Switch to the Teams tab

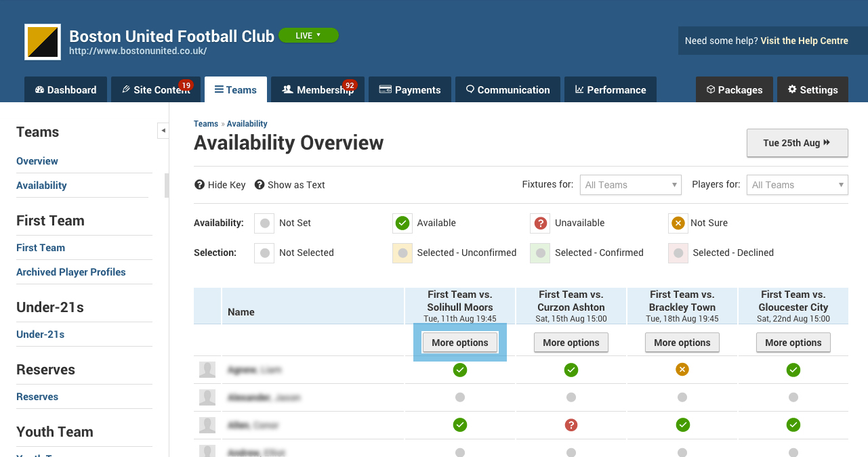235,89
